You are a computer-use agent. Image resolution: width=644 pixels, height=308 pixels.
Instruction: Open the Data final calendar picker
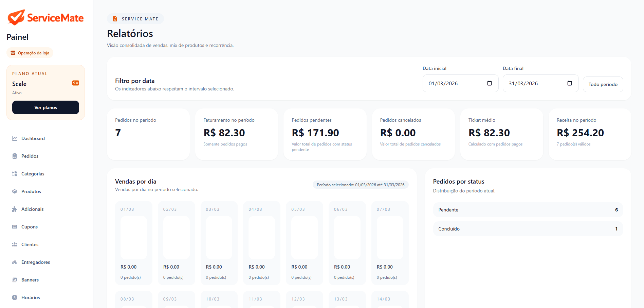click(x=569, y=83)
